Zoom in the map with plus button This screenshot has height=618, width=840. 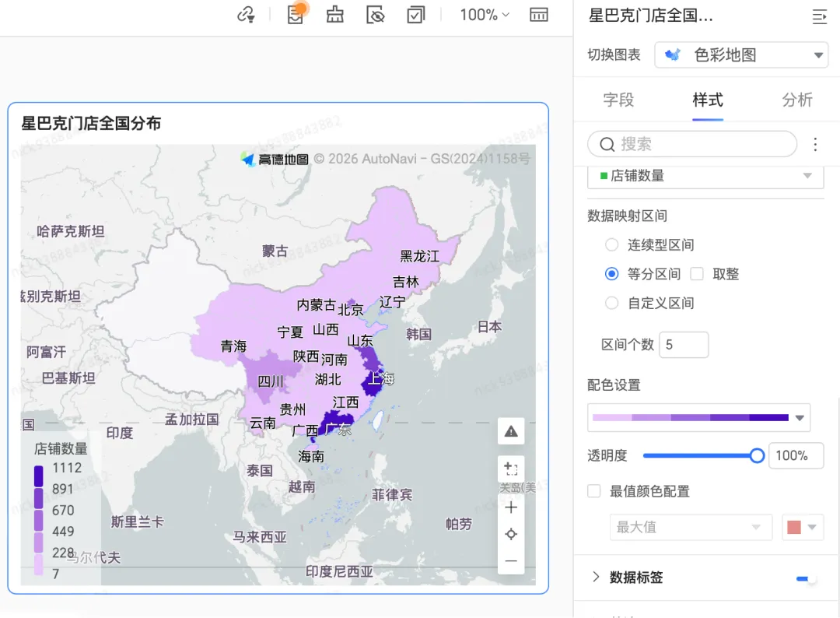coord(510,507)
